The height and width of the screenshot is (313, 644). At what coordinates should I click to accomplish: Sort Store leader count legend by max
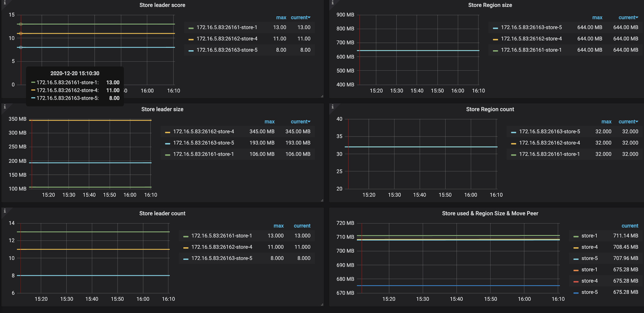click(278, 226)
